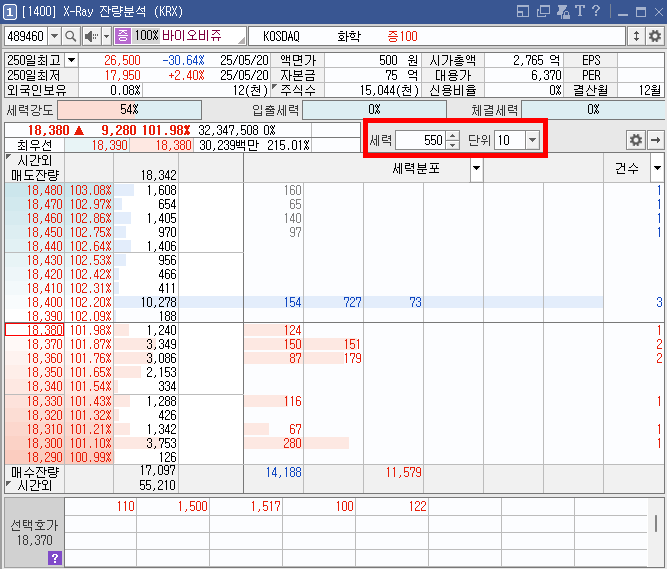This screenshot has width=667, height=569.
Task: Open stock code 489460 dropdown arrow
Action: pyautogui.click(x=54, y=36)
